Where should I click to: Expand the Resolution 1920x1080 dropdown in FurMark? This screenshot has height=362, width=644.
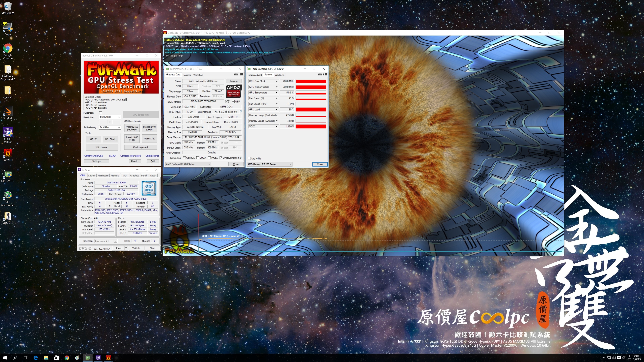pyautogui.click(x=119, y=117)
